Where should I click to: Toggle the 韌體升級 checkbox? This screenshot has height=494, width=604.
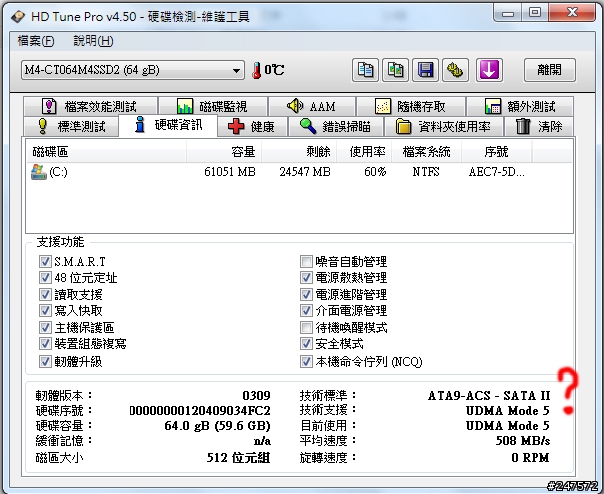(x=45, y=361)
